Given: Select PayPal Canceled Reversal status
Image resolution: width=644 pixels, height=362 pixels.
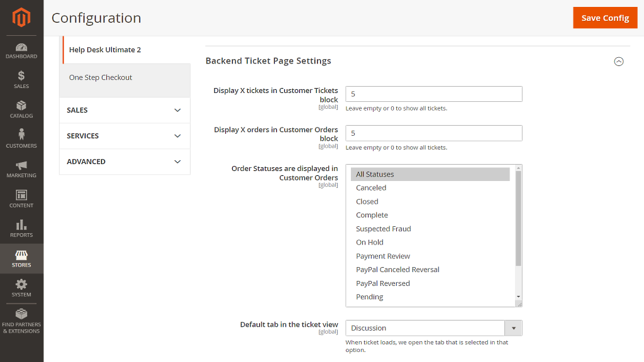Looking at the screenshot, I should 430,270.
